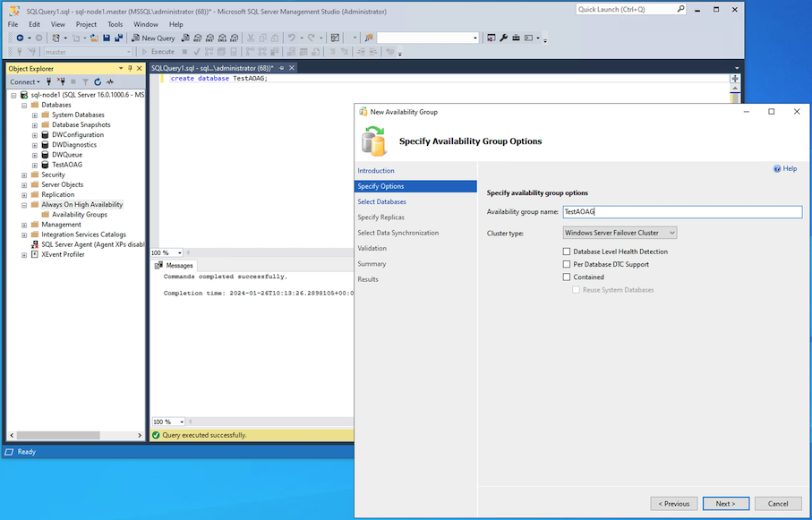Click the split editor icon at top-right of query
The height and width of the screenshot is (520, 812).
click(x=734, y=78)
